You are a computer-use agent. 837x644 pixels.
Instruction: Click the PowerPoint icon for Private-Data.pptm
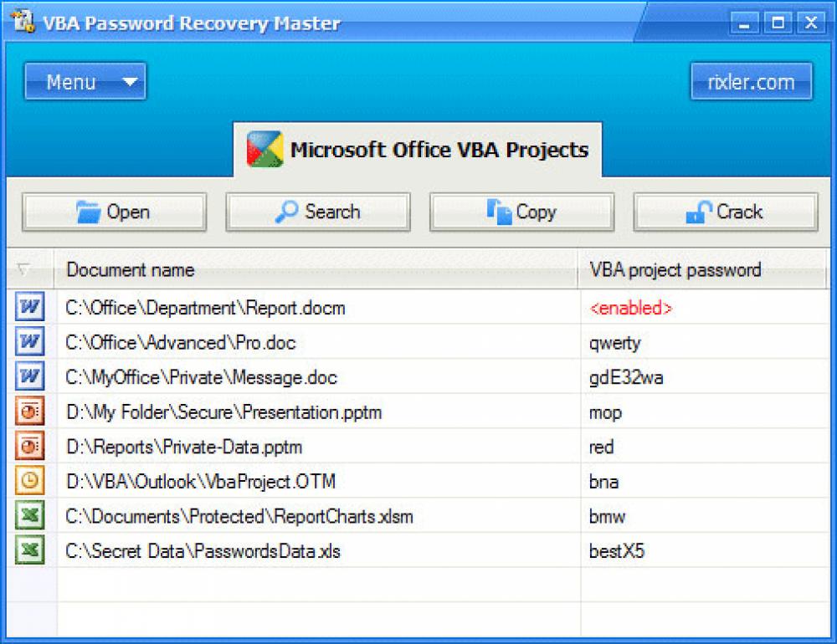point(28,447)
